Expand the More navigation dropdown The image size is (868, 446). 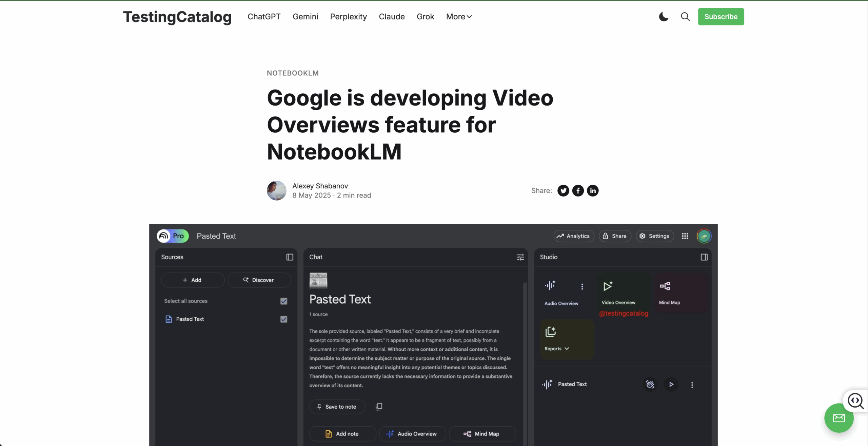(459, 17)
